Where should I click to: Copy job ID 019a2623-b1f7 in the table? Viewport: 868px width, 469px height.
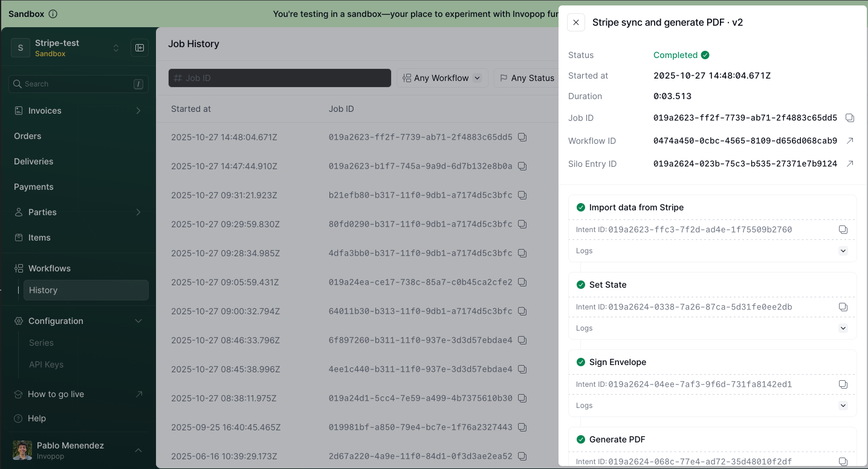click(x=522, y=166)
